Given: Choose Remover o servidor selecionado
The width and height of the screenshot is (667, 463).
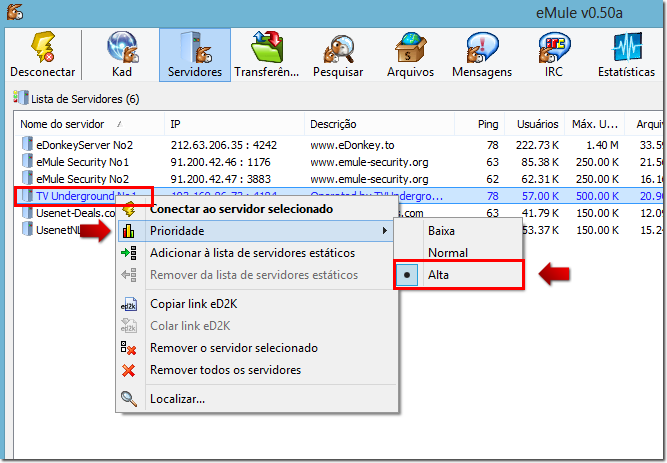Looking at the screenshot, I should [258, 348].
